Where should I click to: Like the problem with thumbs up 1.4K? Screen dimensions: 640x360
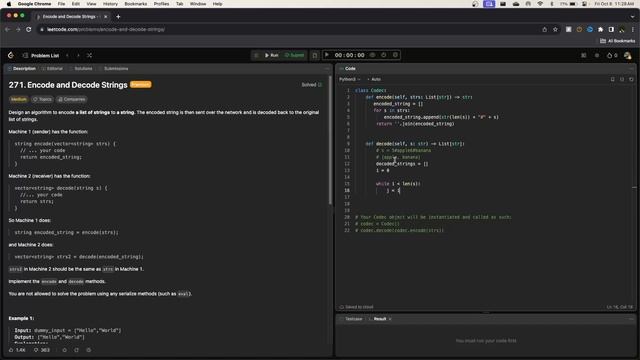pos(17,350)
